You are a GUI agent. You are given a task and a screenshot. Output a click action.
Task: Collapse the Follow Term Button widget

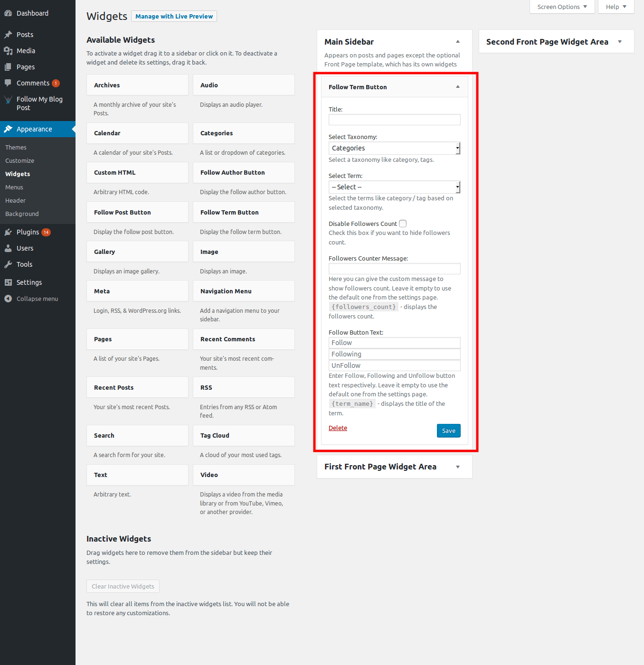pyautogui.click(x=458, y=87)
